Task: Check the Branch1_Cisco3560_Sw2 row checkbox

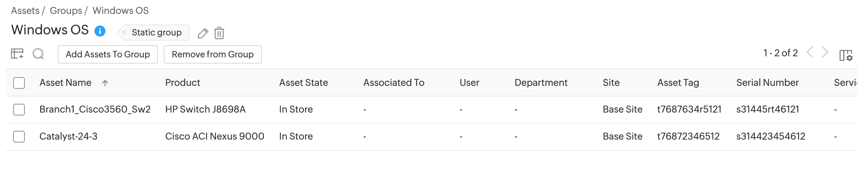Action: 19,110
